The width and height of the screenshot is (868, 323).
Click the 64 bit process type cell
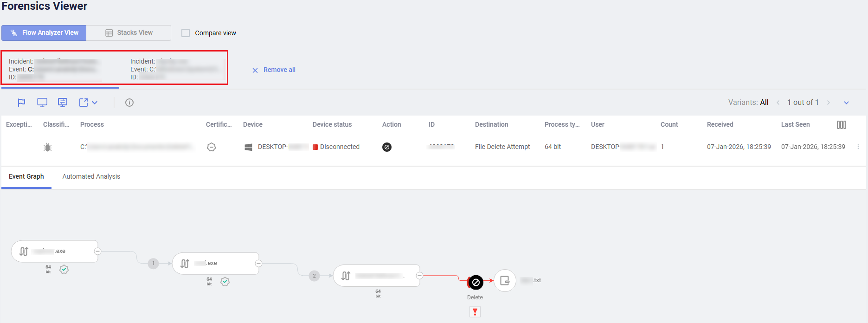click(x=553, y=147)
